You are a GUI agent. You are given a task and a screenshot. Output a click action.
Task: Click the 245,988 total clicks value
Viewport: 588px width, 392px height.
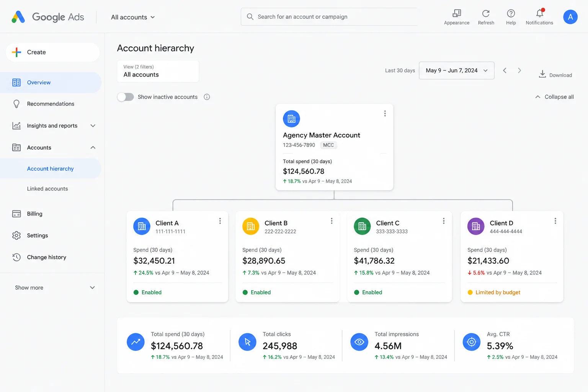tap(280, 346)
